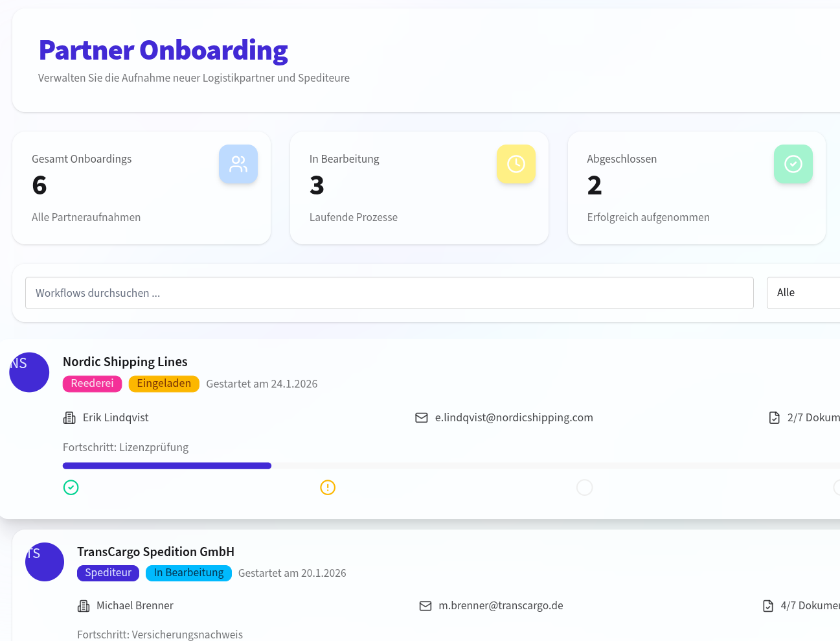Click the In Bearbeitung badge on TransCargo
The height and width of the screenshot is (641, 840).
[x=188, y=573]
